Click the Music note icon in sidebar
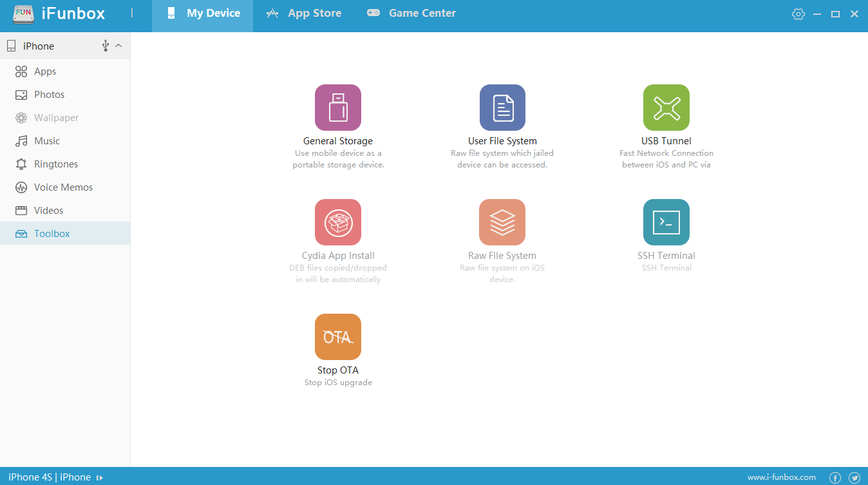 [x=21, y=141]
